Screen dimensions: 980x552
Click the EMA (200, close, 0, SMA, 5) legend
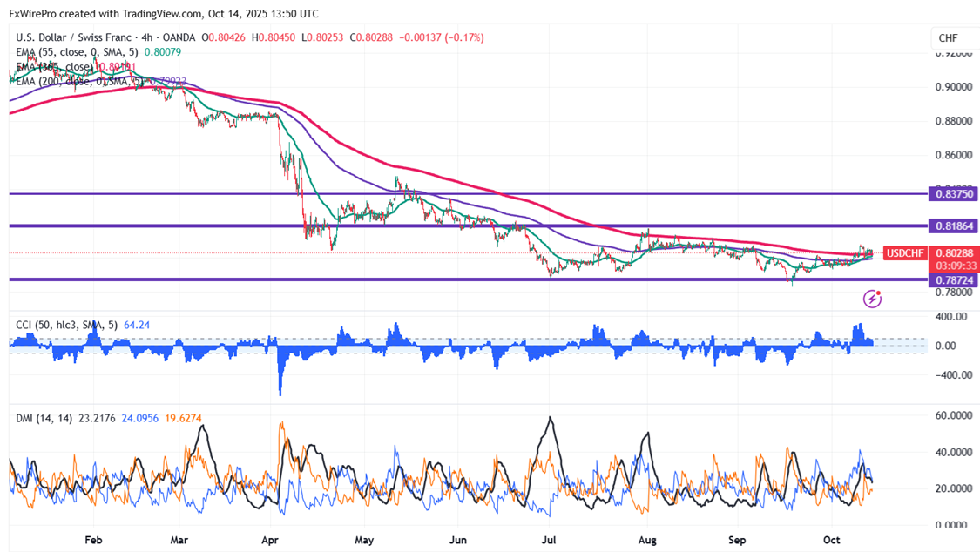coord(79,81)
